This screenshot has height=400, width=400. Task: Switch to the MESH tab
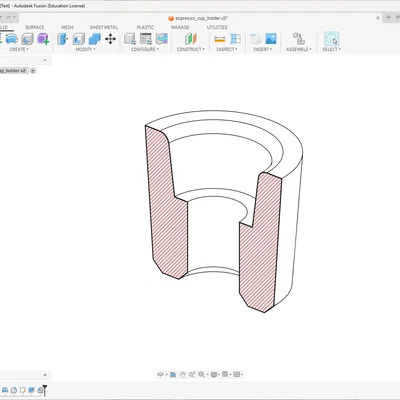click(67, 27)
